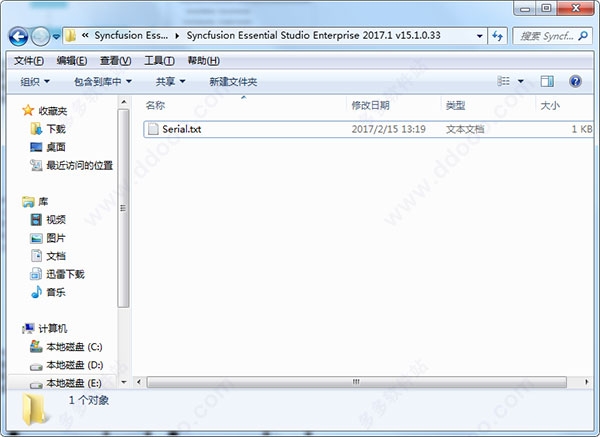Open 本地磁盘 (E:)
Image resolution: width=600 pixels, height=437 pixels.
click(x=74, y=383)
